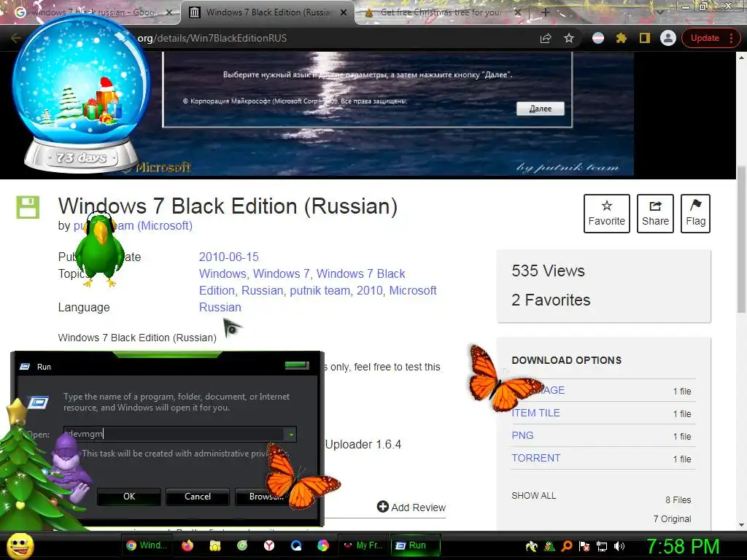
Task: Open the Windows 7 Black Edition topic link
Action: click(302, 282)
